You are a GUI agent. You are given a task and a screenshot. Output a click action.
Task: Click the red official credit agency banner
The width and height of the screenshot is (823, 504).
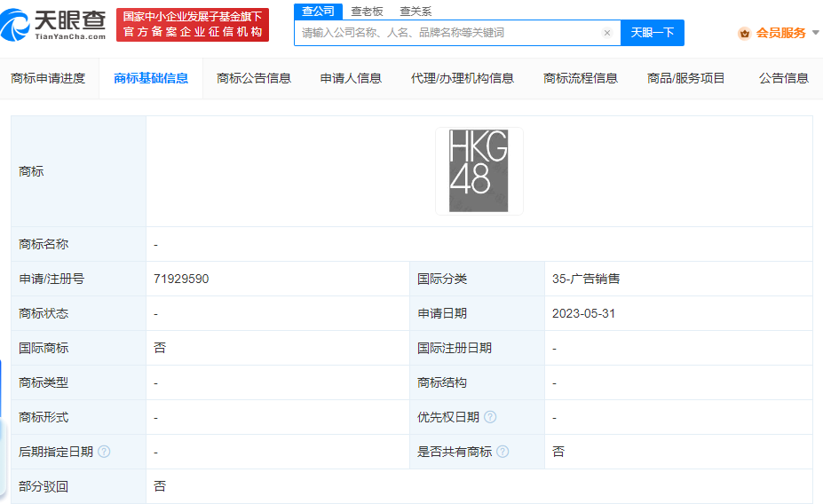point(193,25)
